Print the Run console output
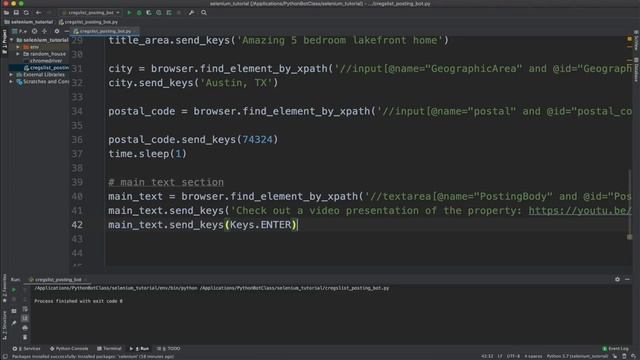Viewport: 640px width, 360px height. (25, 327)
